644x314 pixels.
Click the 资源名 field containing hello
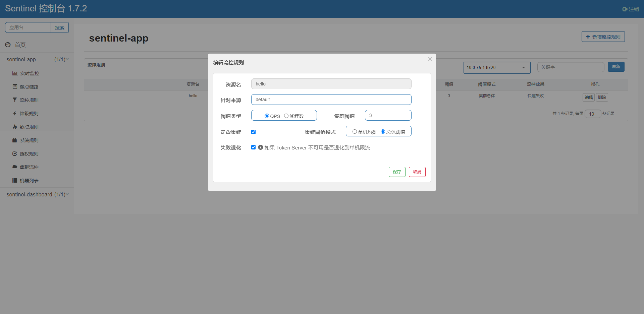click(331, 84)
